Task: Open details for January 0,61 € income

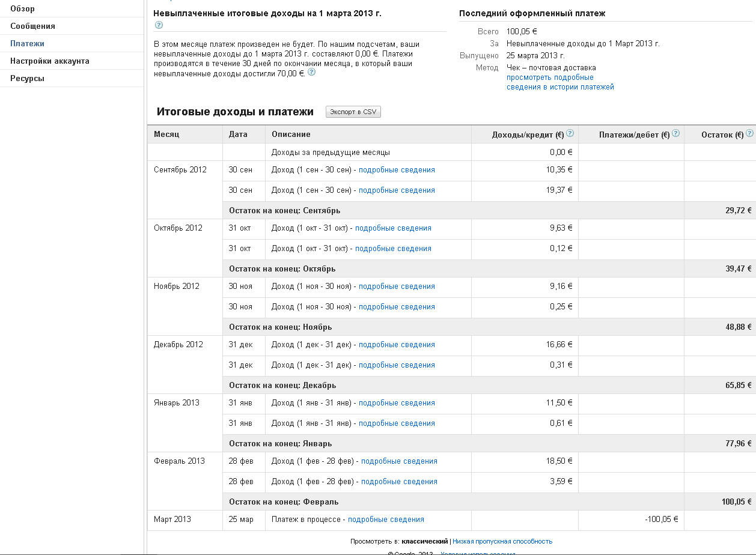Action: [x=397, y=423]
